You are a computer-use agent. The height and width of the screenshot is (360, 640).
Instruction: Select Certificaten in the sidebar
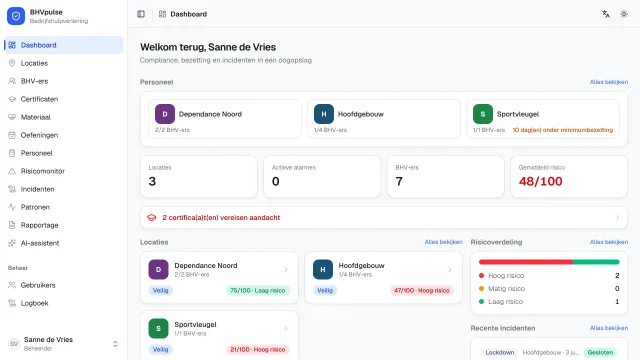tap(64, 99)
